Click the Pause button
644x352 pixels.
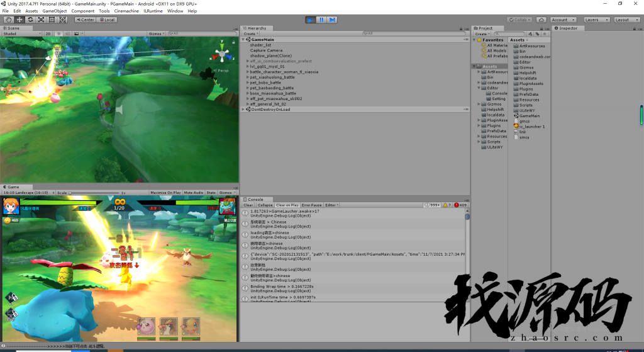tap(321, 20)
